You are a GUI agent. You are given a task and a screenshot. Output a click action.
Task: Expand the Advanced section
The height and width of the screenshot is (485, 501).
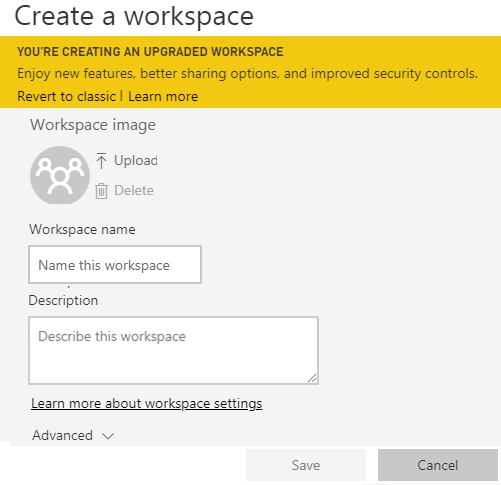coord(73,435)
